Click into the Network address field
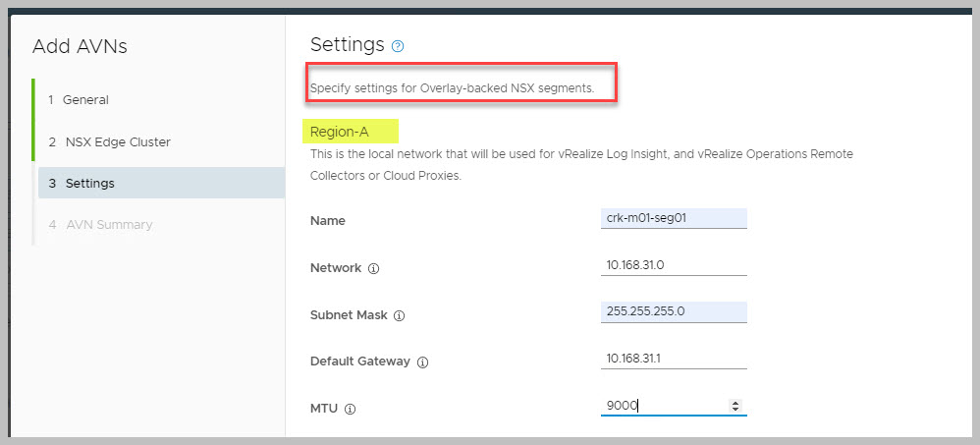This screenshot has height=445, width=980. (x=673, y=265)
